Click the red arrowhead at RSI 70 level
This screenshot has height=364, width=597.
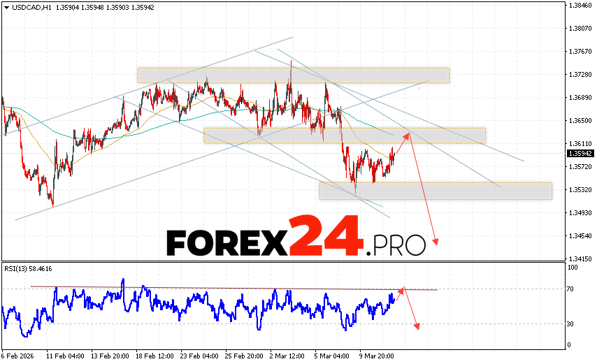tap(401, 289)
